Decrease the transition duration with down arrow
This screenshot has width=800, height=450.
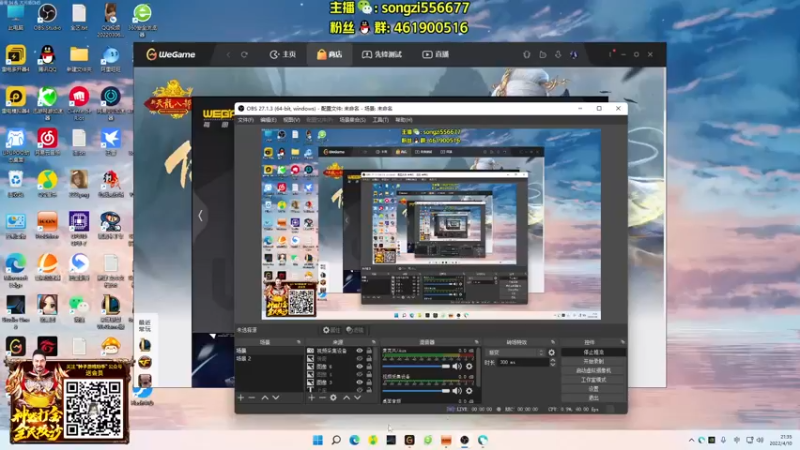[553, 364]
